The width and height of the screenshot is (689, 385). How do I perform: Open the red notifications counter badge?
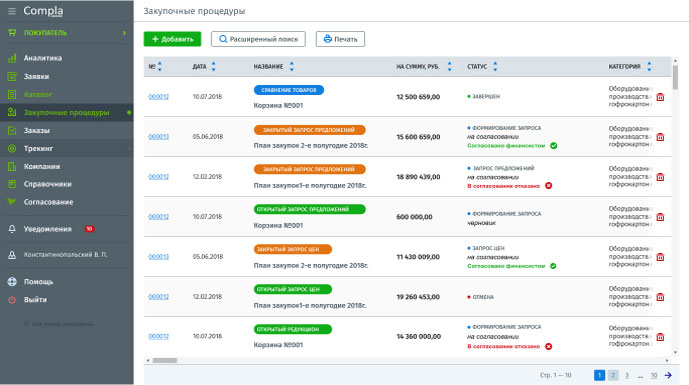coord(89,229)
